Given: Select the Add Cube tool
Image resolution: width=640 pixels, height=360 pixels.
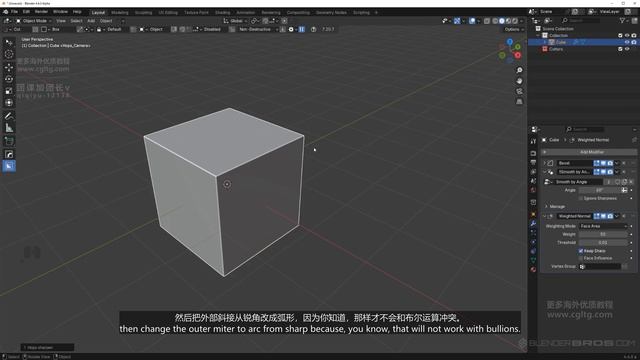Looking at the screenshot, I should pos(9,141).
